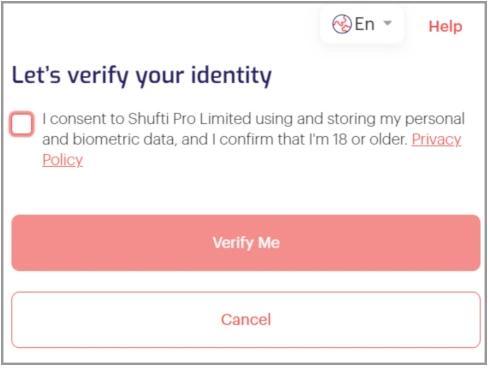
Task: Click the globe language icon
Action: click(342, 24)
